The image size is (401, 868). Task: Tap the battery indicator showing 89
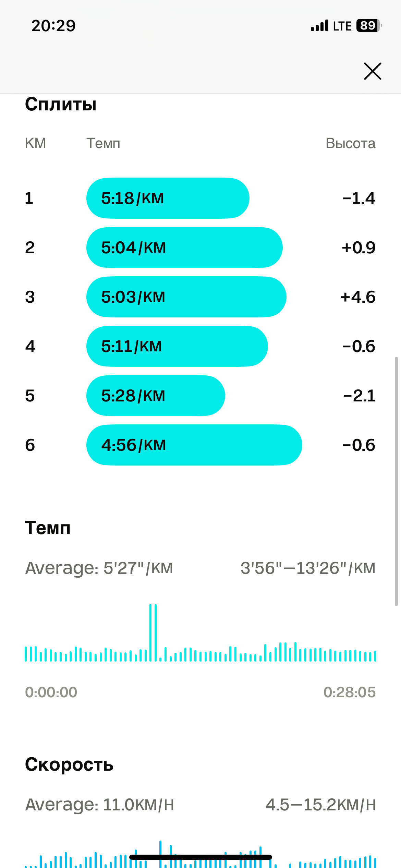click(x=369, y=25)
